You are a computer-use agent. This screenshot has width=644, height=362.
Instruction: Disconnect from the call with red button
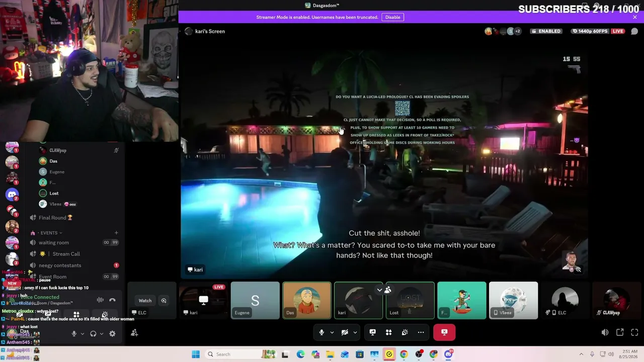click(444, 332)
